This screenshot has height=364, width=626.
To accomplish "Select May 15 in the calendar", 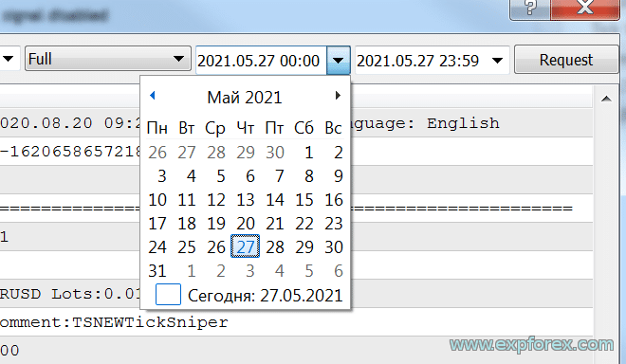I will click(x=304, y=200).
